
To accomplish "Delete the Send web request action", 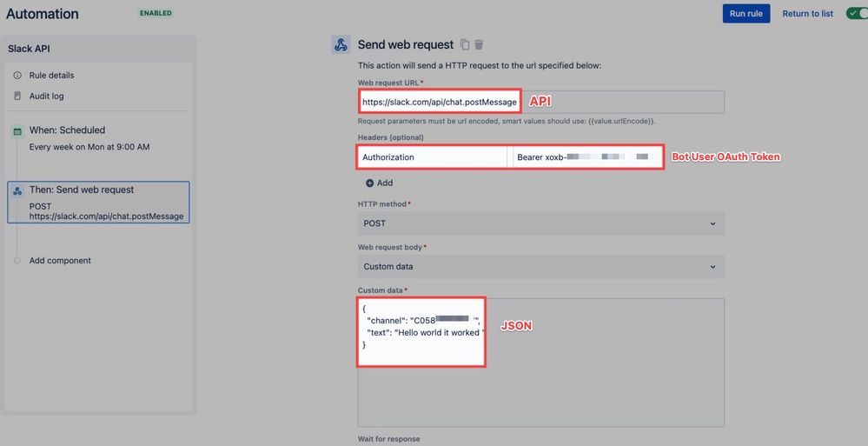I will tap(479, 44).
